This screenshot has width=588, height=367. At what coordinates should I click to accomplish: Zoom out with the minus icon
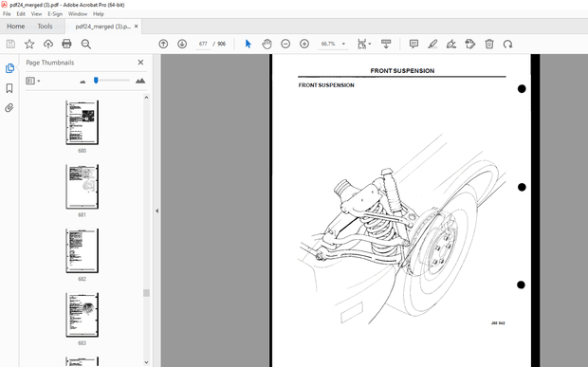click(x=285, y=44)
